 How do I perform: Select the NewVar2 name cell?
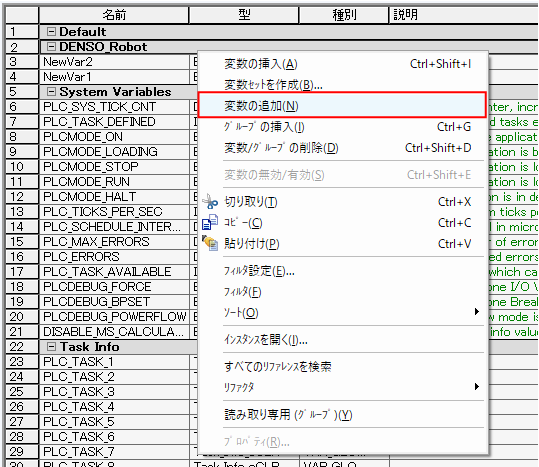pyautogui.click(x=114, y=62)
